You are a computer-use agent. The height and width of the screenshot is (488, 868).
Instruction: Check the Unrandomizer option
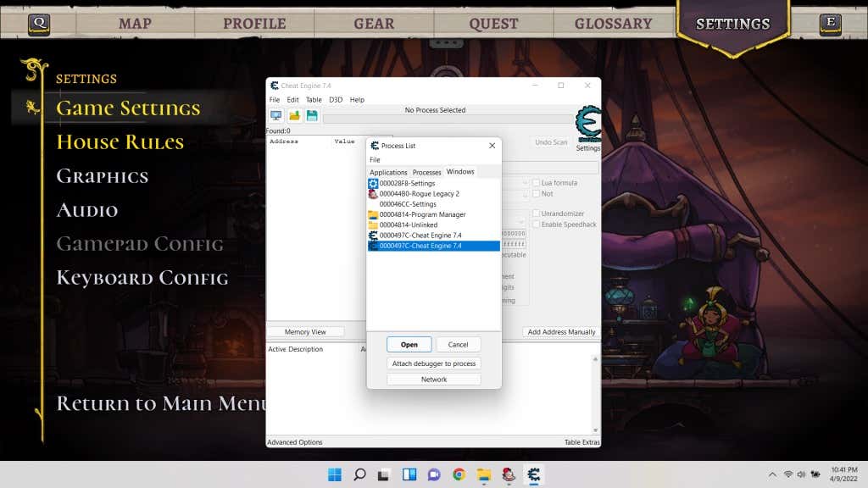535,213
